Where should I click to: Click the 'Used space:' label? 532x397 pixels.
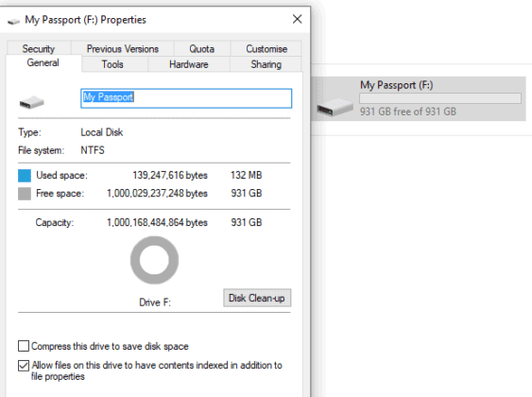[61, 176]
